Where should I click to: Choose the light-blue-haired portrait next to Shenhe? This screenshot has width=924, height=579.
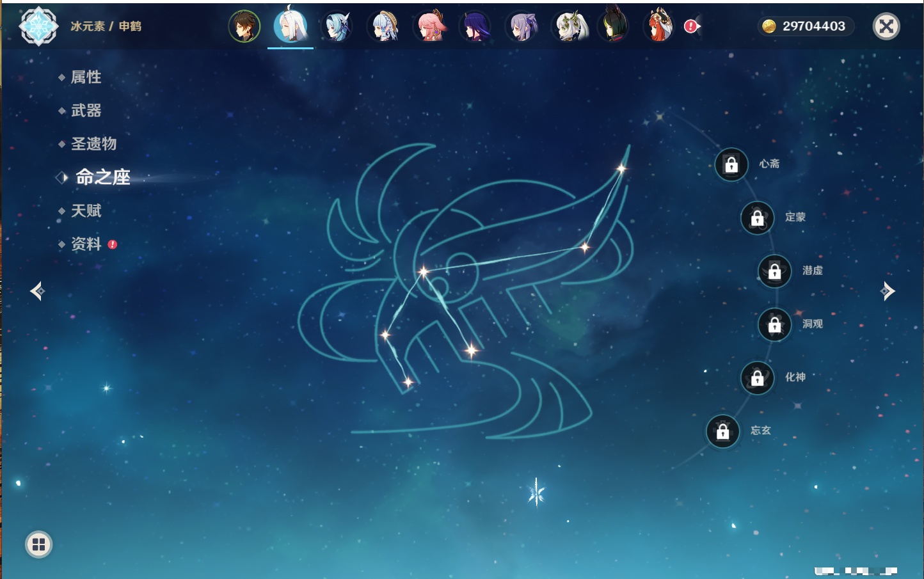(x=337, y=26)
